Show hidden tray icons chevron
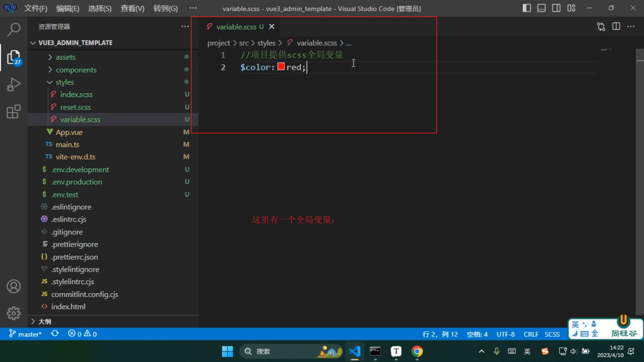 pos(481,351)
